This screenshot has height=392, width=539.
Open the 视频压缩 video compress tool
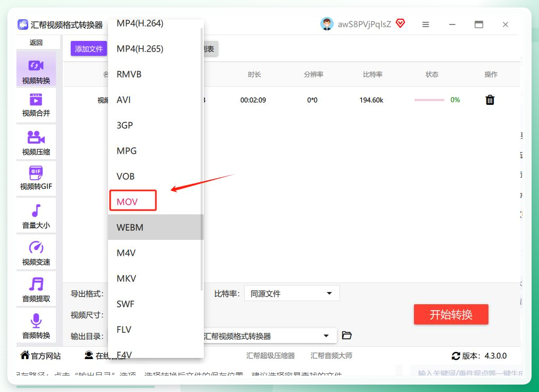pyautogui.click(x=36, y=142)
